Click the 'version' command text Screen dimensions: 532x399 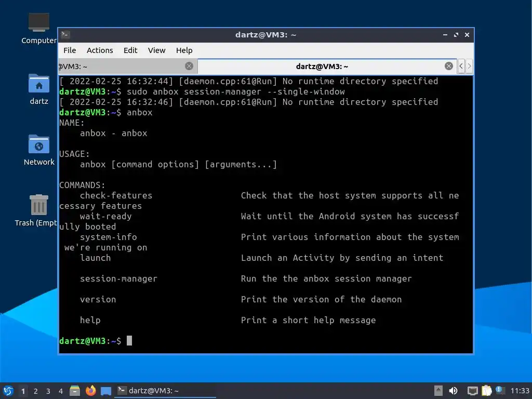coord(98,299)
